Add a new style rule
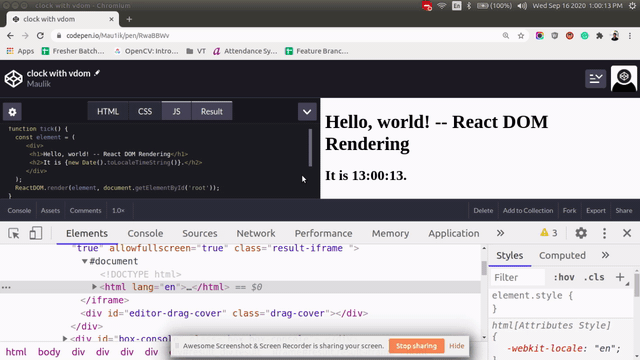Screen dimensions: 640x360 (620, 277)
